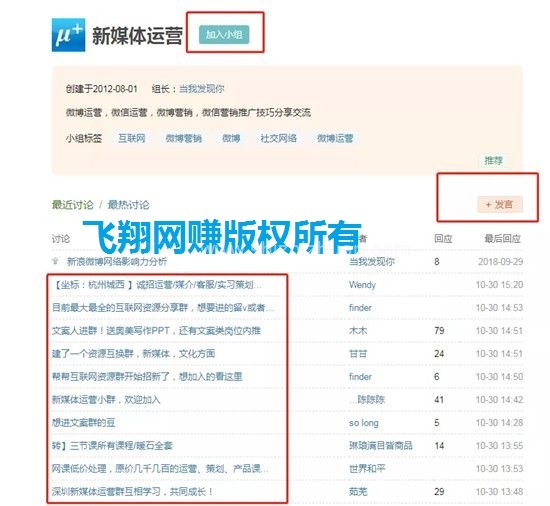Click group description 微博运营，微信运营 text
This screenshot has height=506, width=550.
click(x=188, y=113)
